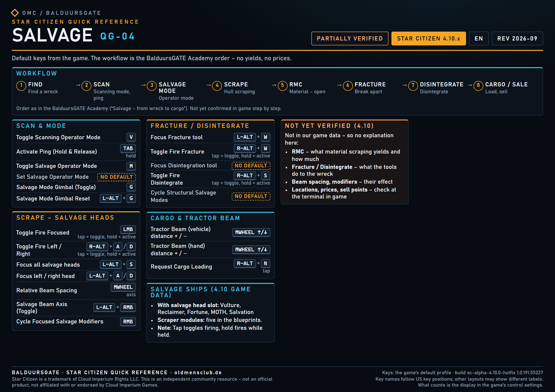Click NO DEFAULT badge for Focus Disintegration tool
The width and height of the screenshot is (555, 392).
[x=251, y=166]
